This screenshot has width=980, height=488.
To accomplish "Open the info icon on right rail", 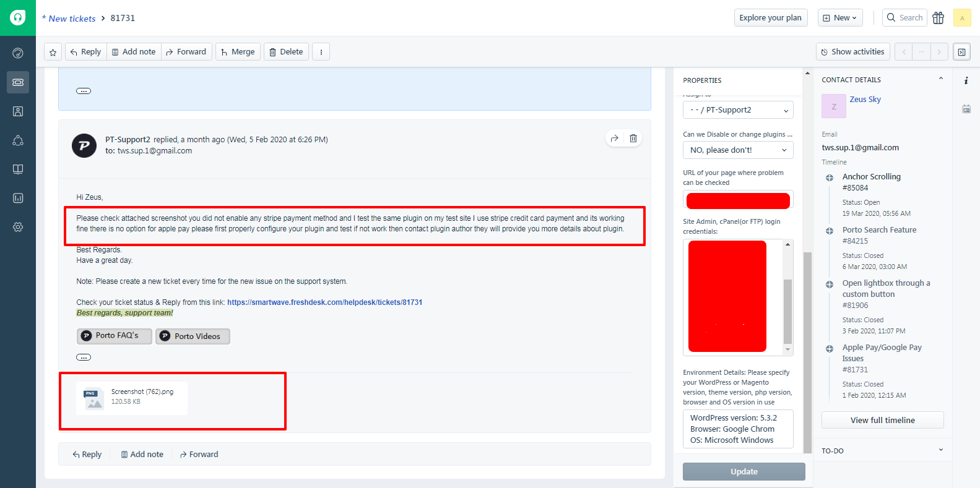I will point(966,81).
